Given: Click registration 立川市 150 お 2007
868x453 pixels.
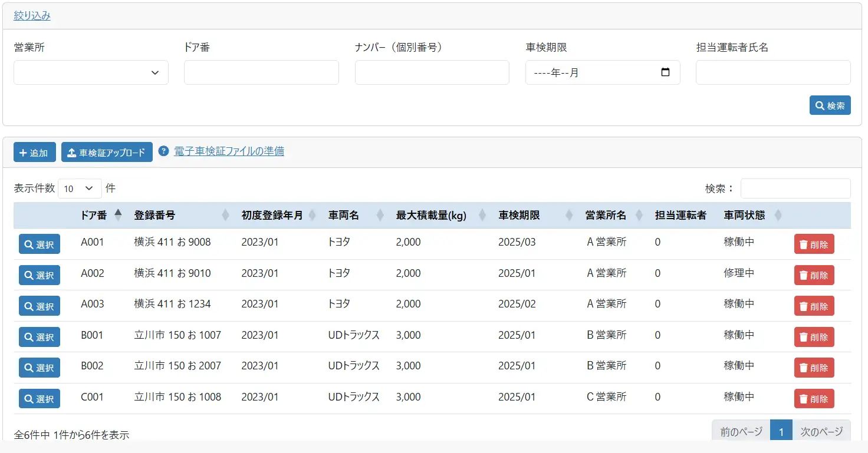Looking at the screenshot, I should coord(177,366).
